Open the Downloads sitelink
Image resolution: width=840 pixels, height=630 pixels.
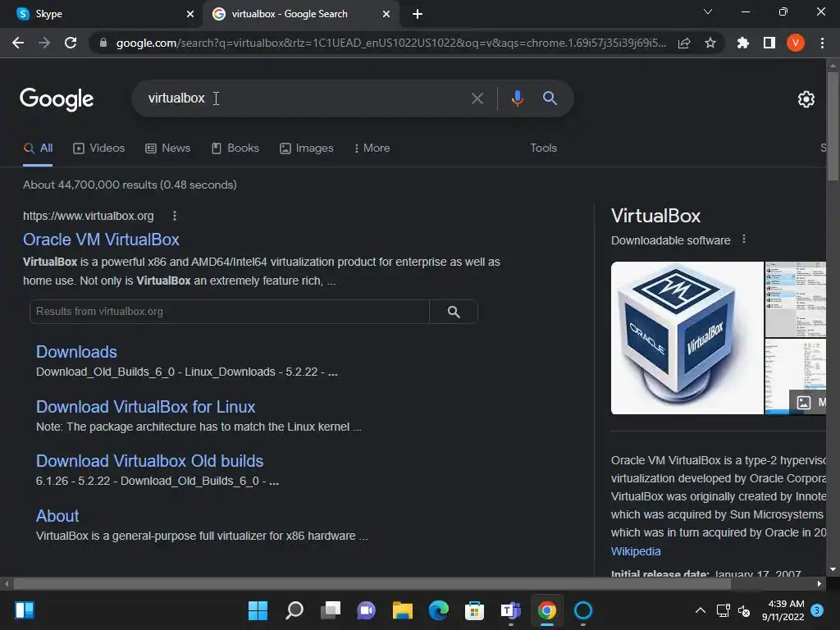[x=76, y=352]
